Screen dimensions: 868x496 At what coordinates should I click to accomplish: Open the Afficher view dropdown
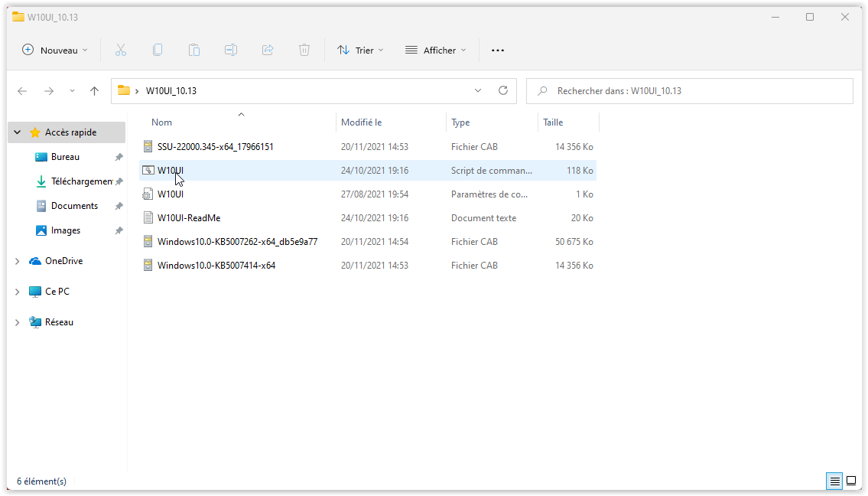[436, 50]
